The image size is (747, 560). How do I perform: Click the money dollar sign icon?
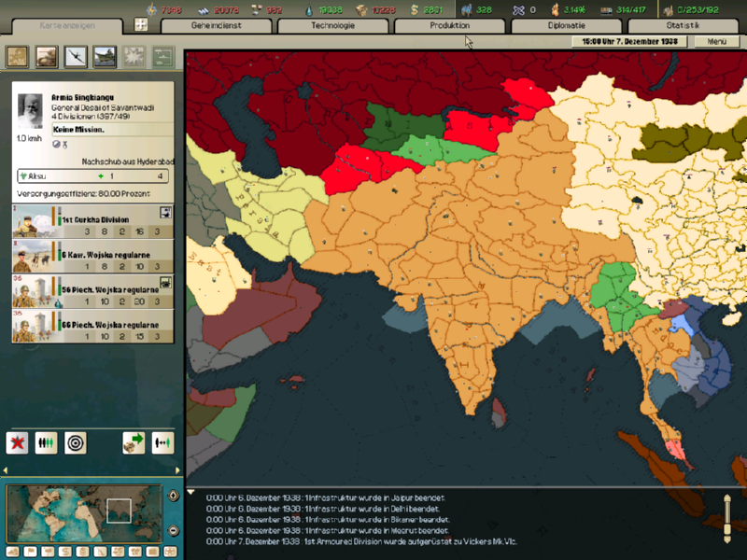point(415,9)
